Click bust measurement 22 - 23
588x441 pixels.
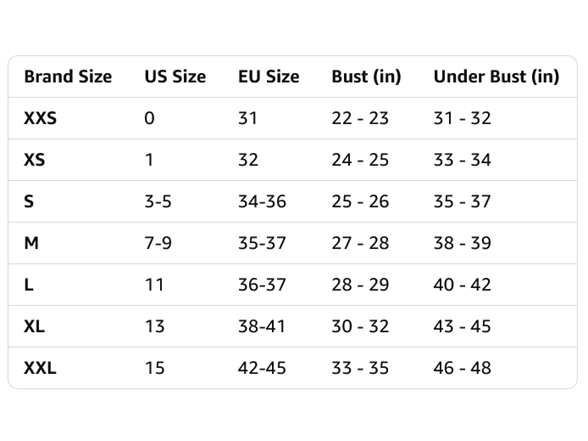click(360, 118)
